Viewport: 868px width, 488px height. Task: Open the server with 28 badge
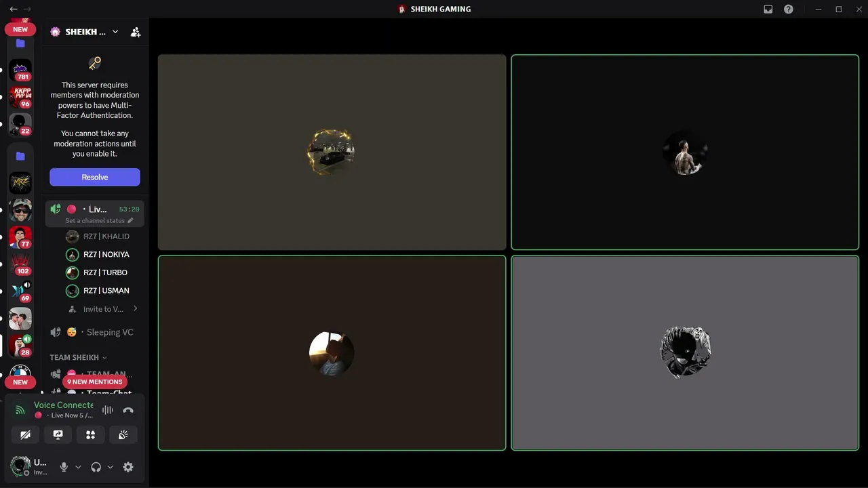(x=20, y=346)
